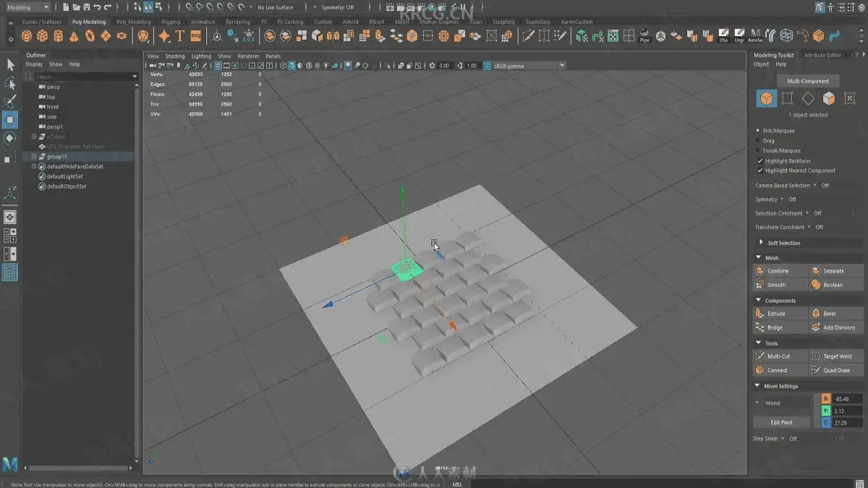Switch to the Attribute Editor tab
This screenshot has width=868, height=488.
coord(823,55)
